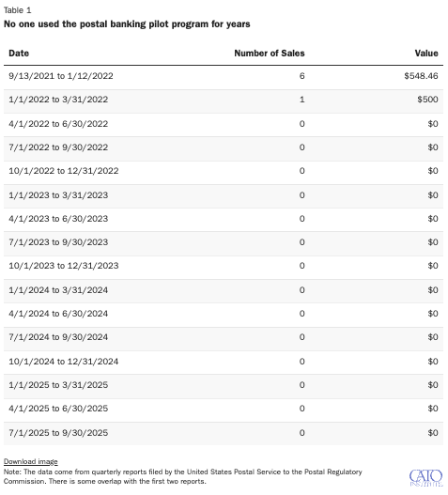The height and width of the screenshot is (495, 448).
Task: Select the 10/1/2022 to 12/31/2022 date cell
Action: [64, 171]
